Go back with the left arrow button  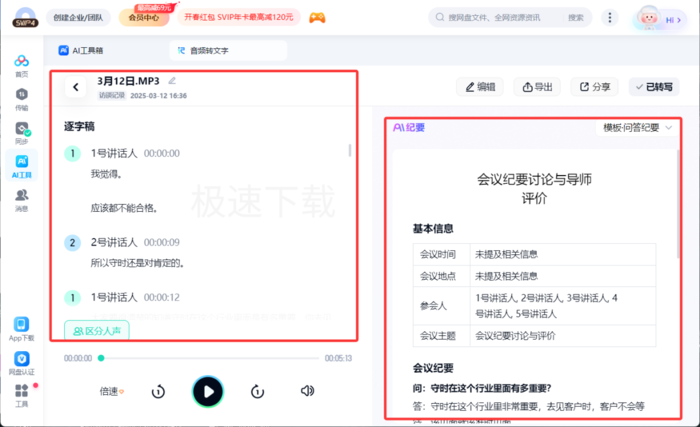(x=75, y=87)
